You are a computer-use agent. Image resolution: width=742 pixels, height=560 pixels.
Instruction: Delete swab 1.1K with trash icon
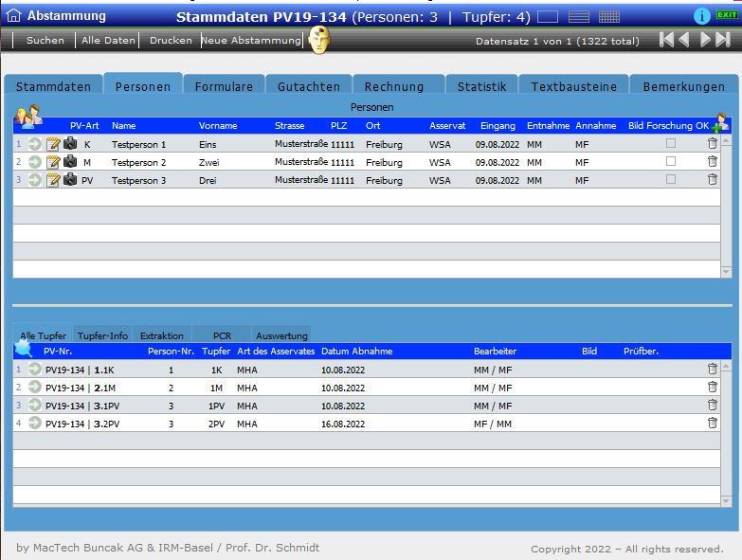point(713,369)
